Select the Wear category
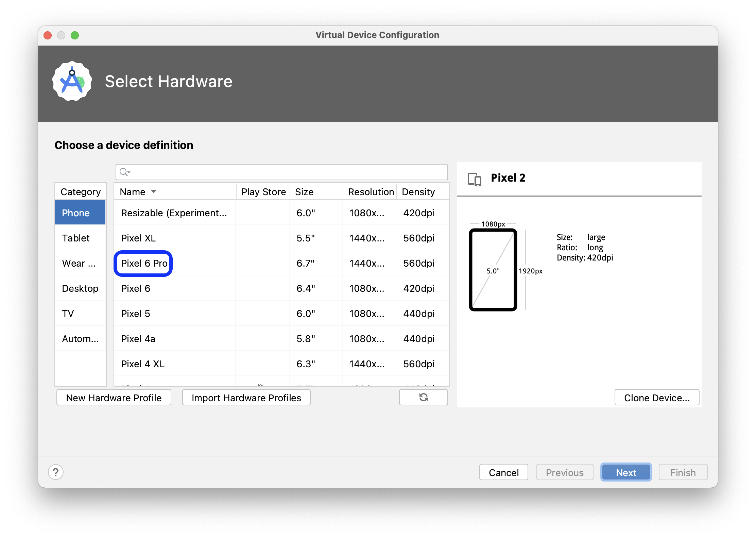 click(x=80, y=263)
